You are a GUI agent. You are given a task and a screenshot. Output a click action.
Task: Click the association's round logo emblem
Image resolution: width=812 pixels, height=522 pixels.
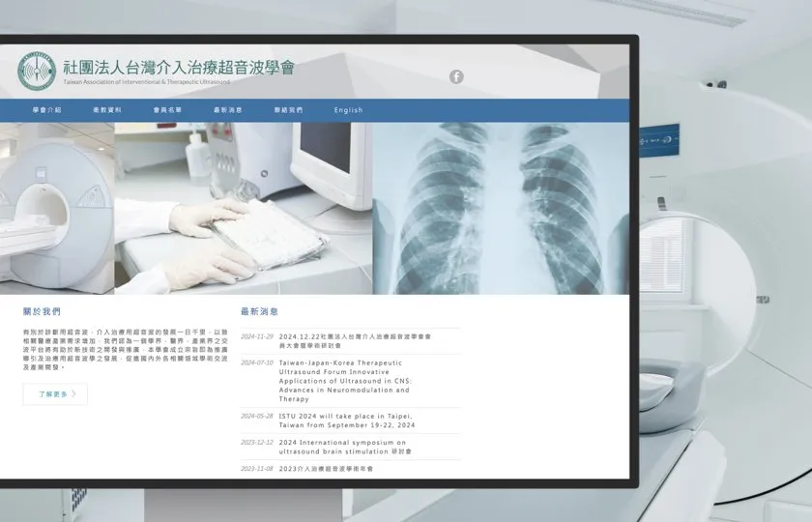[37, 71]
